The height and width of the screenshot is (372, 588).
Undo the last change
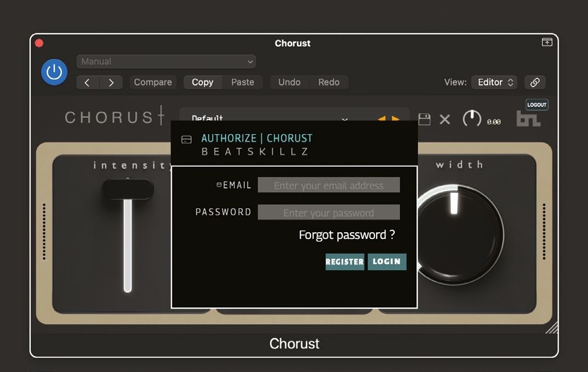[290, 82]
